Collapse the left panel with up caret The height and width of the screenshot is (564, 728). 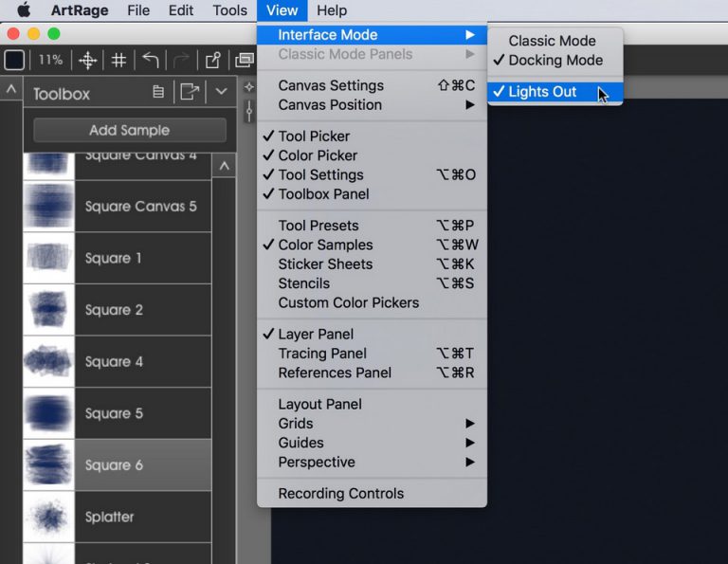coord(11,88)
